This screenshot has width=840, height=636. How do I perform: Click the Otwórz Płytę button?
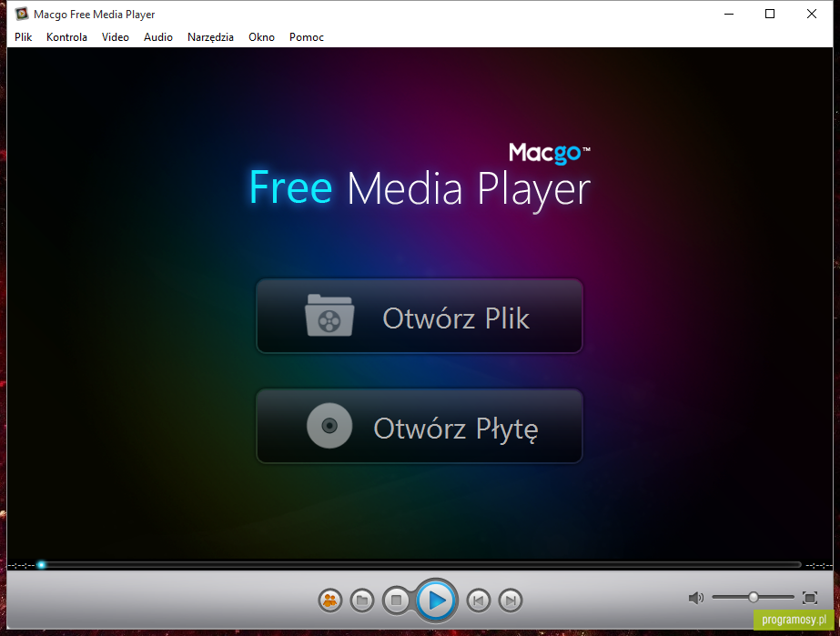(x=419, y=426)
